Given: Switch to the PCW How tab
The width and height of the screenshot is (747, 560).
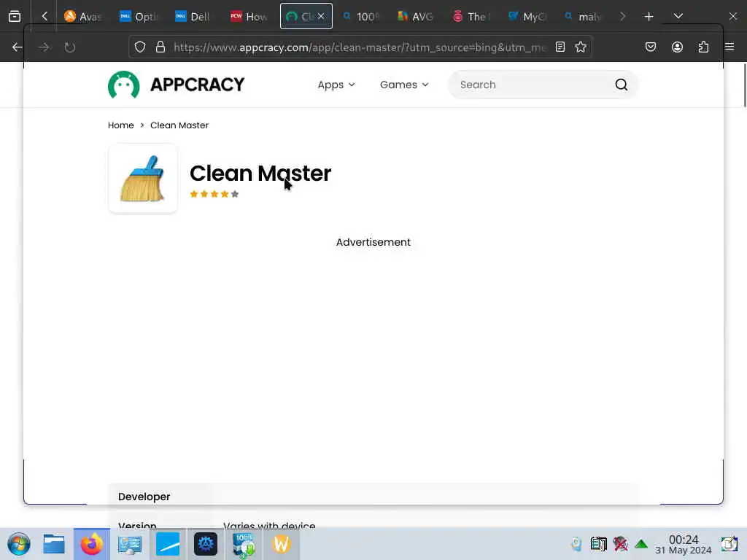Looking at the screenshot, I should click(x=249, y=16).
